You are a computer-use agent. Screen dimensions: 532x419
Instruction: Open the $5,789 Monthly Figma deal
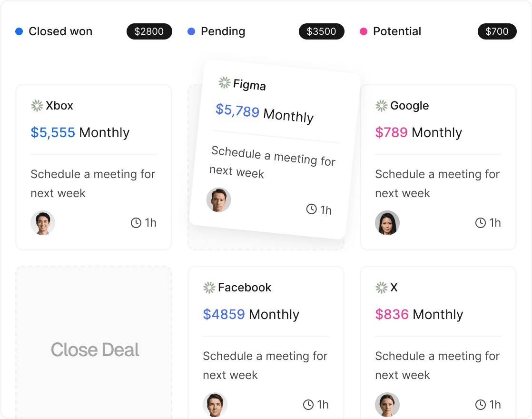point(265,114)
